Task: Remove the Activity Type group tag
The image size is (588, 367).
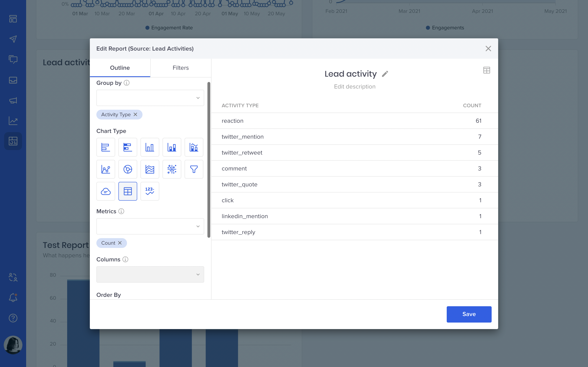Action: tap(135, 114)
